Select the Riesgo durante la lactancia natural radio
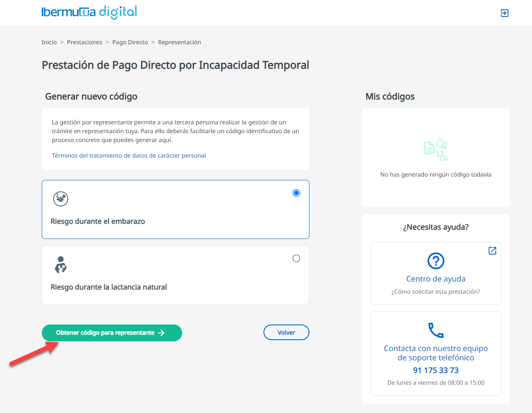This screenshot has height=413, width=532. point(296,258)
